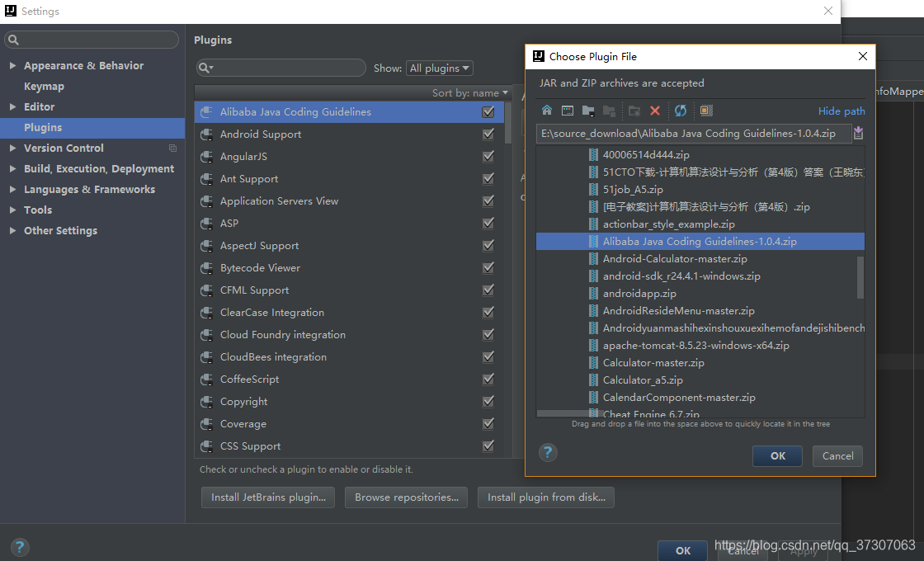Disable Application Servers View plugin
This screenshot has height=561, width=924.
pyautogui.click(x=488, y=201)
